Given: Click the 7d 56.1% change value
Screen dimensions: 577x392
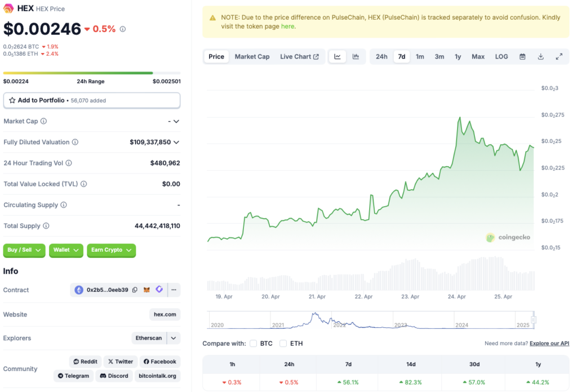Looking at the screenshot, I should (348, 382).
